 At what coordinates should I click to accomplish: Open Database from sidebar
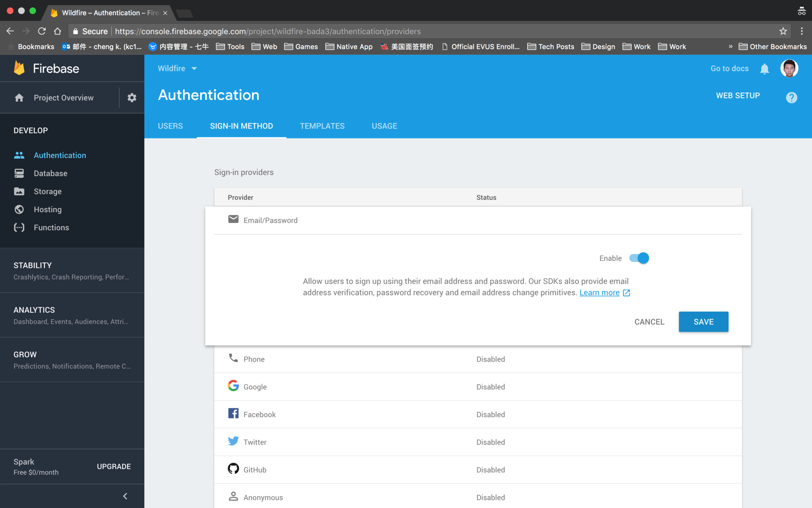pyautogui.click(x=50, y=173)
